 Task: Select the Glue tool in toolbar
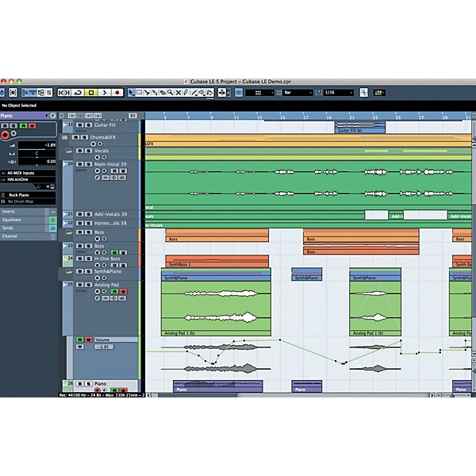click(155, 93)
